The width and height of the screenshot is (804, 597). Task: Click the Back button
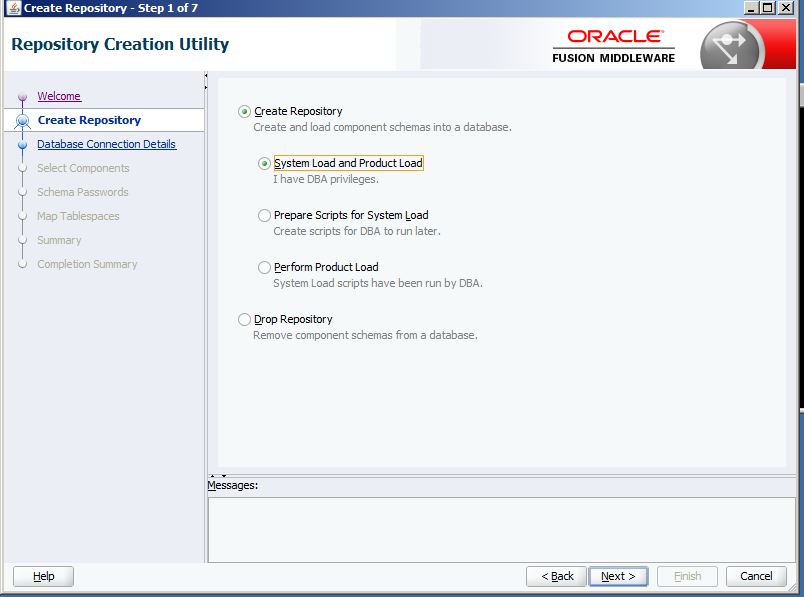point(557,576)
